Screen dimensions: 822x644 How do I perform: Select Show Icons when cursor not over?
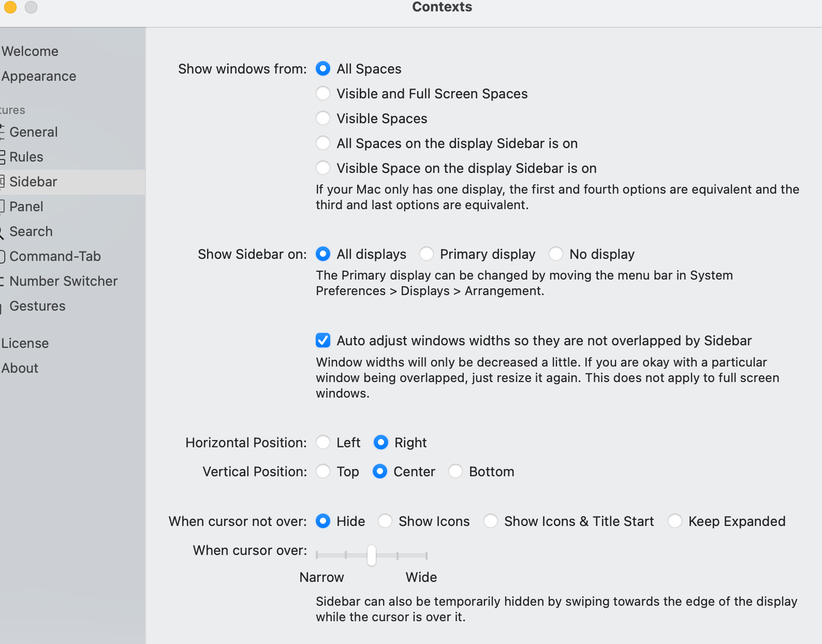(x=385, y=521)
